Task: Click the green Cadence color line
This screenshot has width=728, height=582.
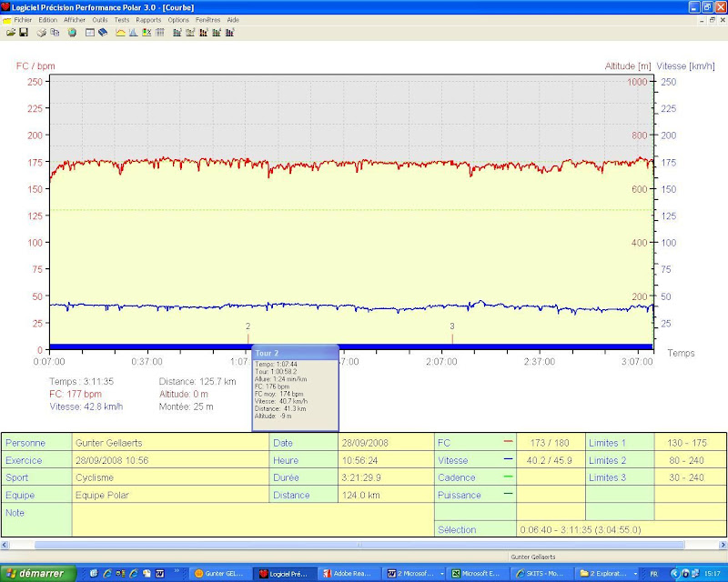Action: pyautogui.click(x=508, y=476)
